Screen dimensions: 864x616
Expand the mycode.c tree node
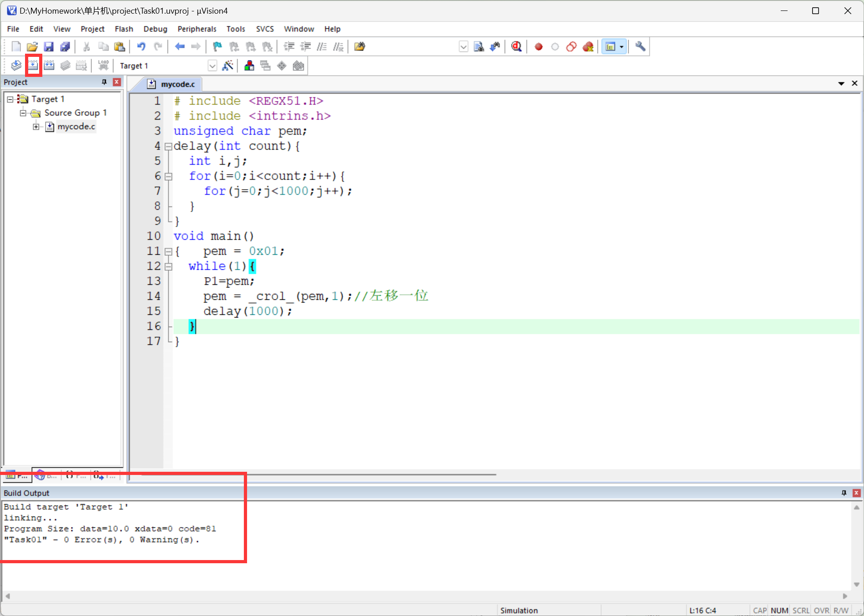[x=36, y=126]
